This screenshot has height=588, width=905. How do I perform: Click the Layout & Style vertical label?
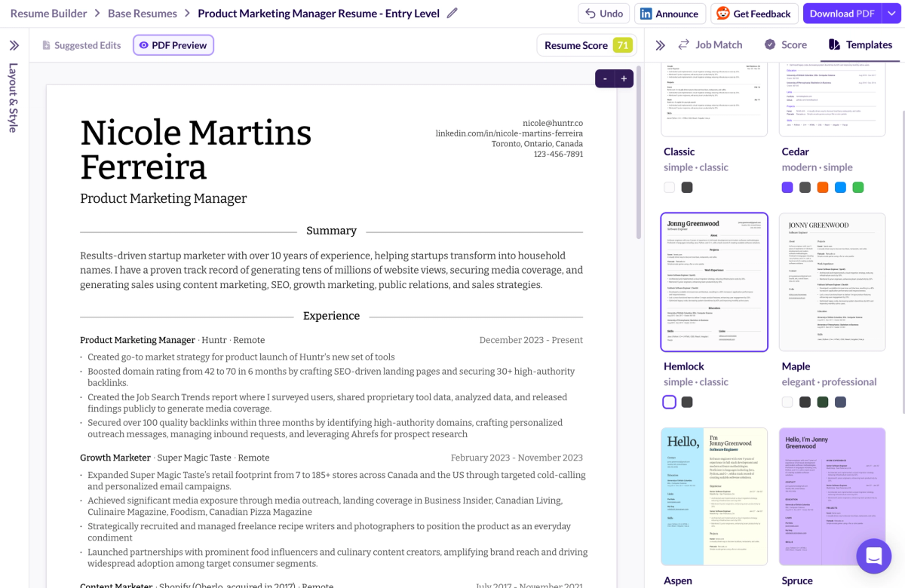pyautogui.click(x=14, y=98)
